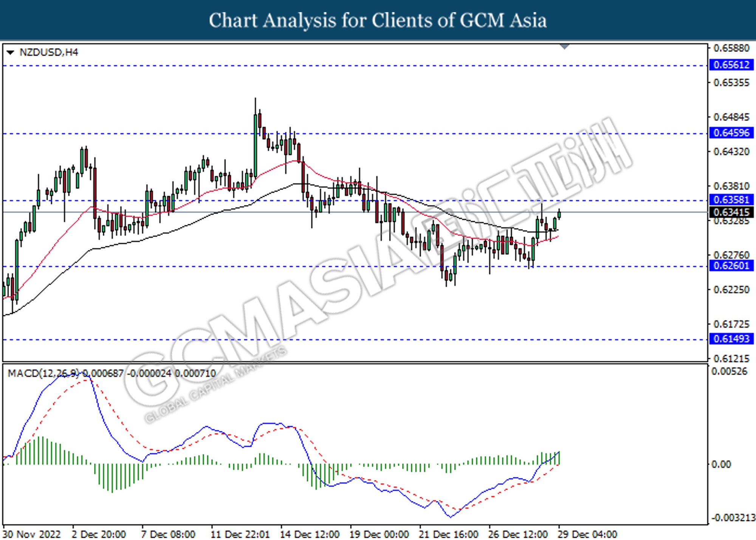Click the 11 Dec 22:01 time label

[240, 534]
